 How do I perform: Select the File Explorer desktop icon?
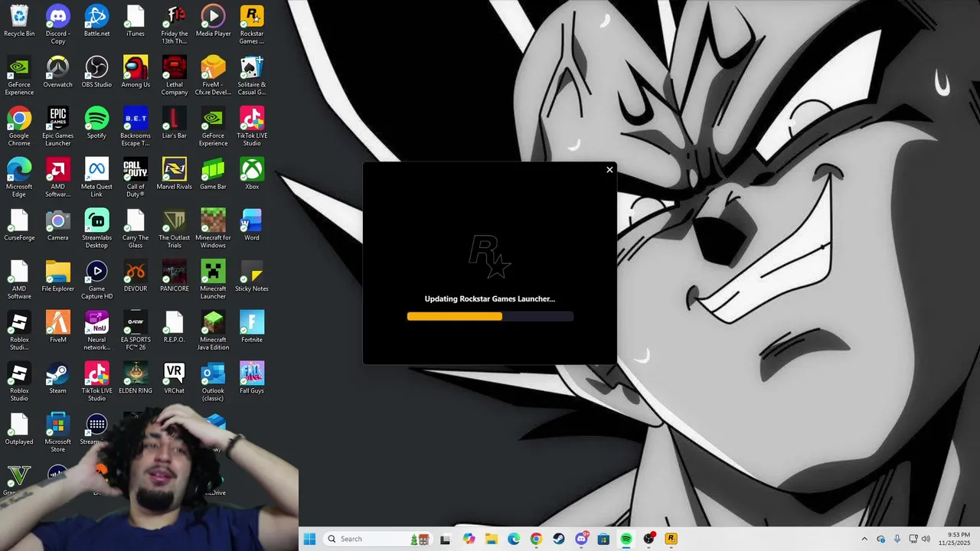[x=58, y=276]
